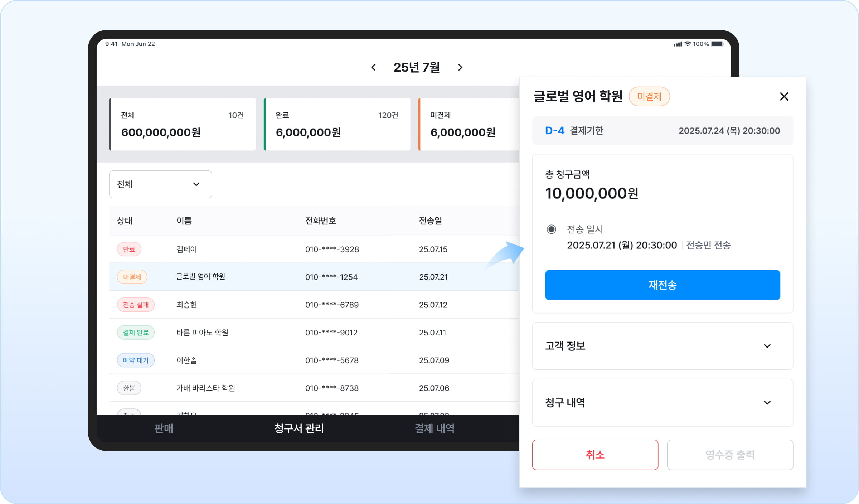Expand the 청구 내역 section
Screen dimensions: 859x504
[x=663, y=403]
